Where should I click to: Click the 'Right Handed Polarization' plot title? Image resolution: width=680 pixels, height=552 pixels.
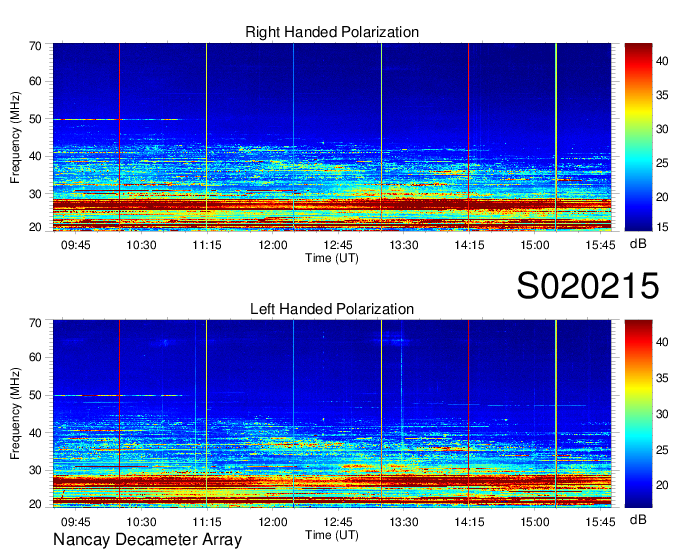332,32
